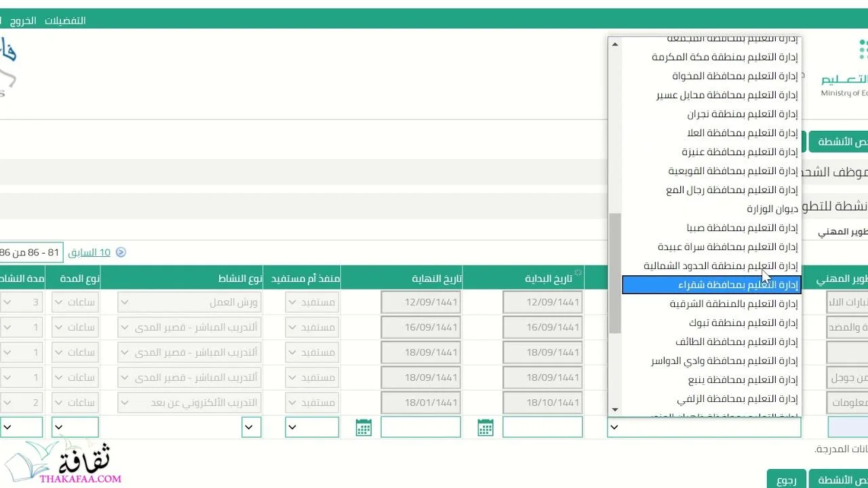Follow the 10 السابق link
Screen dimensions: 868x488
click(x=90, y=252)
